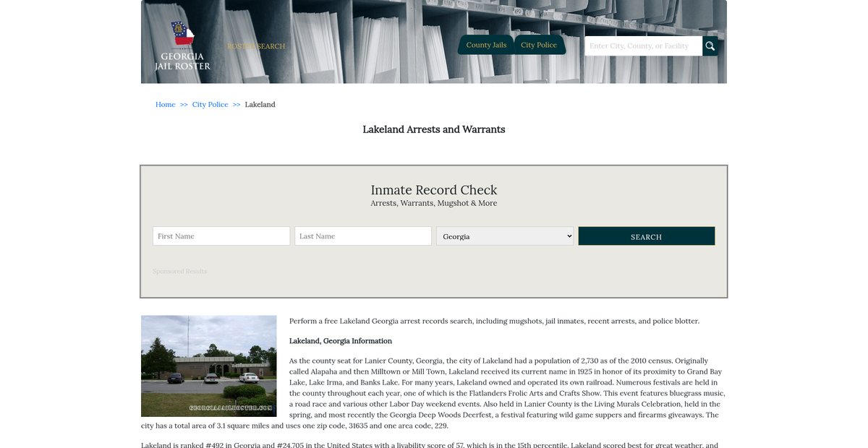Viewport: 868px width, 448px height.
Task: Click the Arrests, Warrants, Mugshot & More subtitle
Action: click(x=433, y=204)
